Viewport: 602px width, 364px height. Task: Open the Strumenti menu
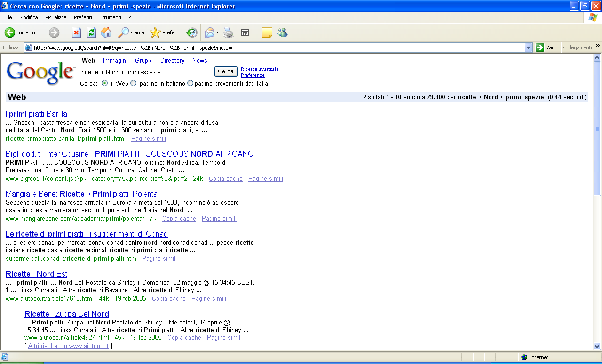110,17
